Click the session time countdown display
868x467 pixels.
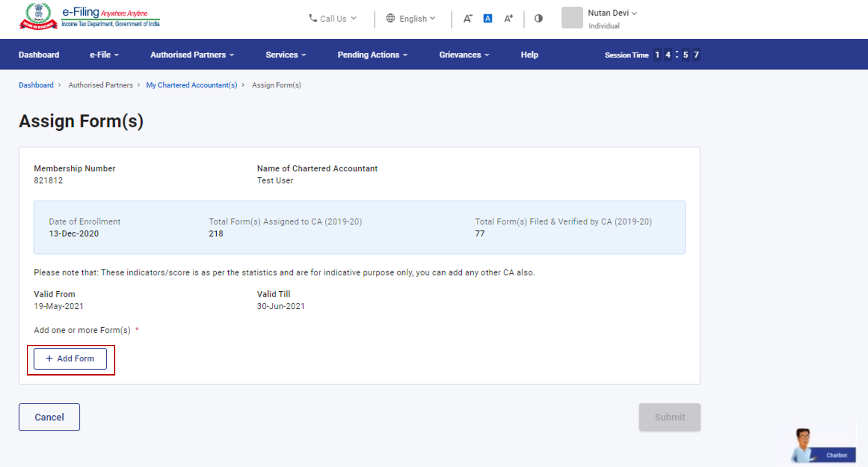(676, 55)
